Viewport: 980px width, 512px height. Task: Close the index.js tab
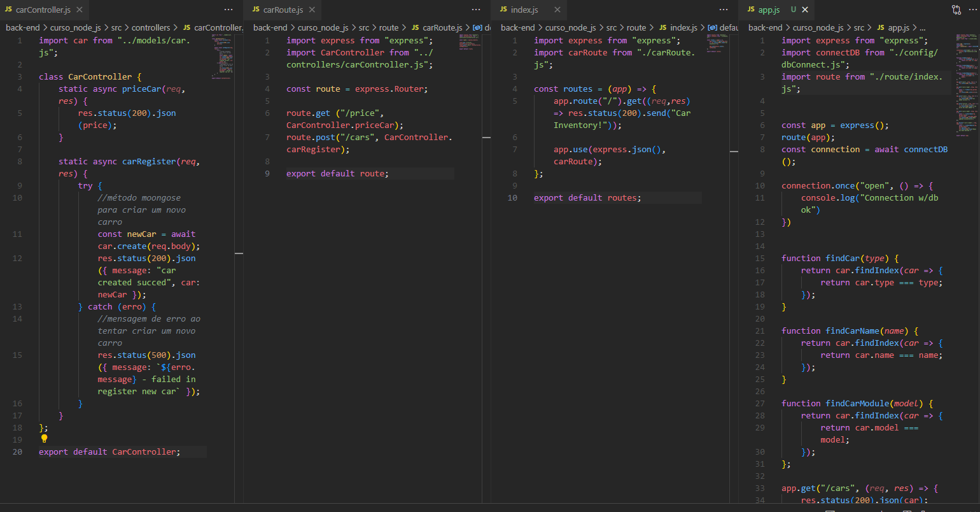point(557,10)
